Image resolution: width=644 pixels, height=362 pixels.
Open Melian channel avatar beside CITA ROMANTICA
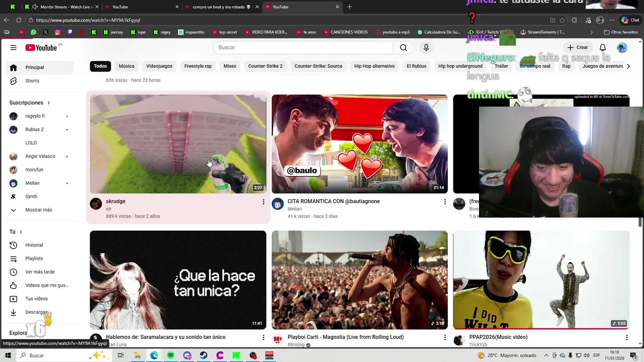278,204
